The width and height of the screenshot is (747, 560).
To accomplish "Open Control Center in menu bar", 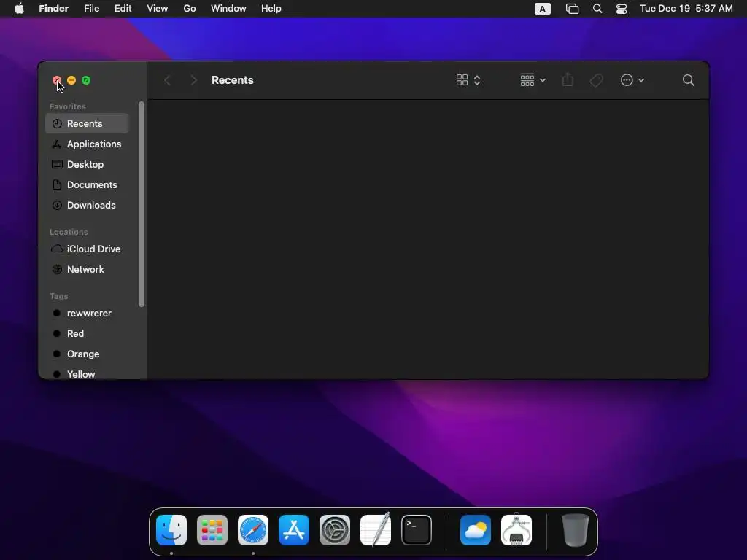I will tap(622, 9).
